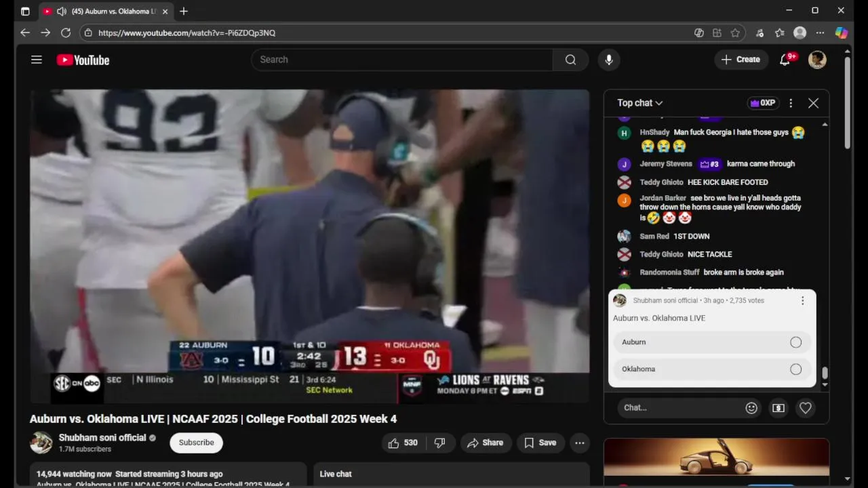Viewport: 868px width, 488px height.
Task: Vote Auburn in the poll
Action: click(x=712, y=342)
